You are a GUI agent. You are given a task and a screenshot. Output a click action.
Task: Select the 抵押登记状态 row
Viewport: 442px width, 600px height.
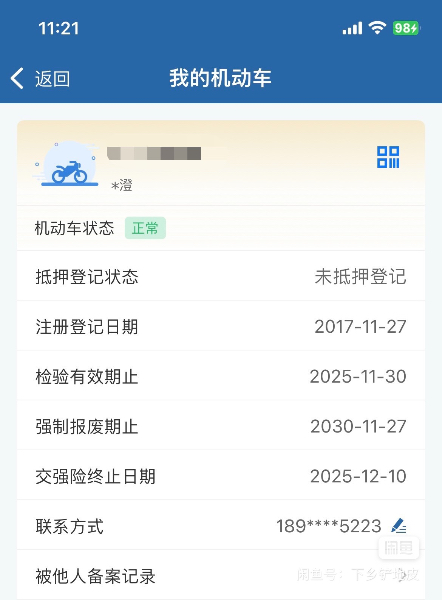click(221, 276)
